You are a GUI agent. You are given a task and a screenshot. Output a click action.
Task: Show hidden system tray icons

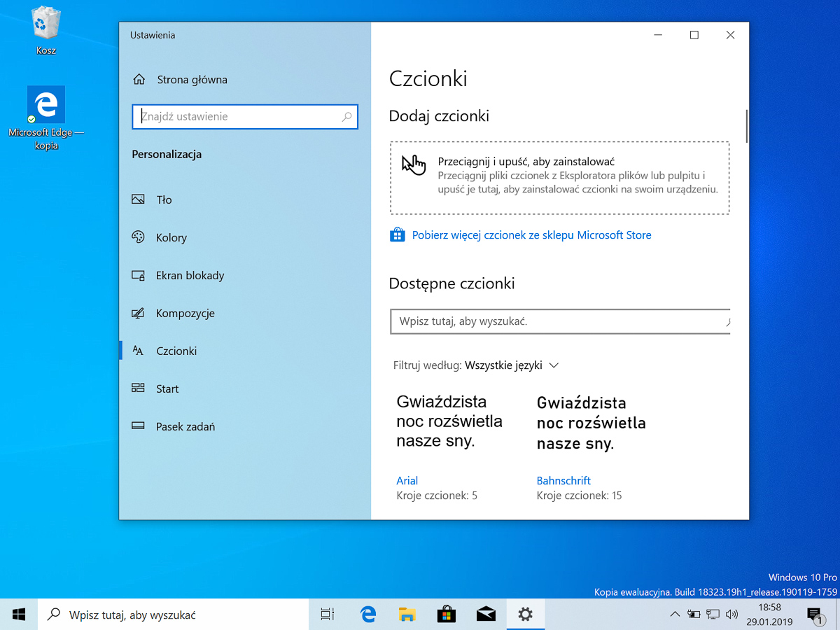click(x=675, y=615)
